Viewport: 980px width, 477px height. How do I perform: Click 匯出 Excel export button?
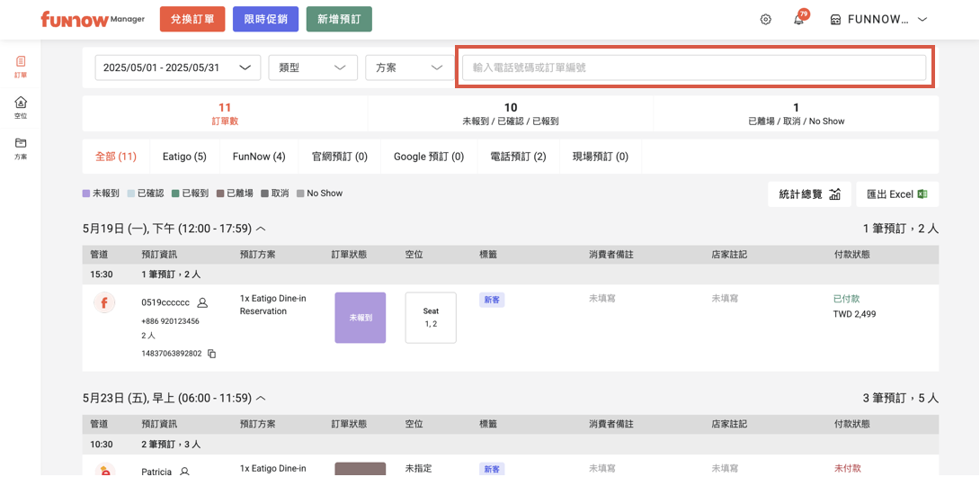896,194
